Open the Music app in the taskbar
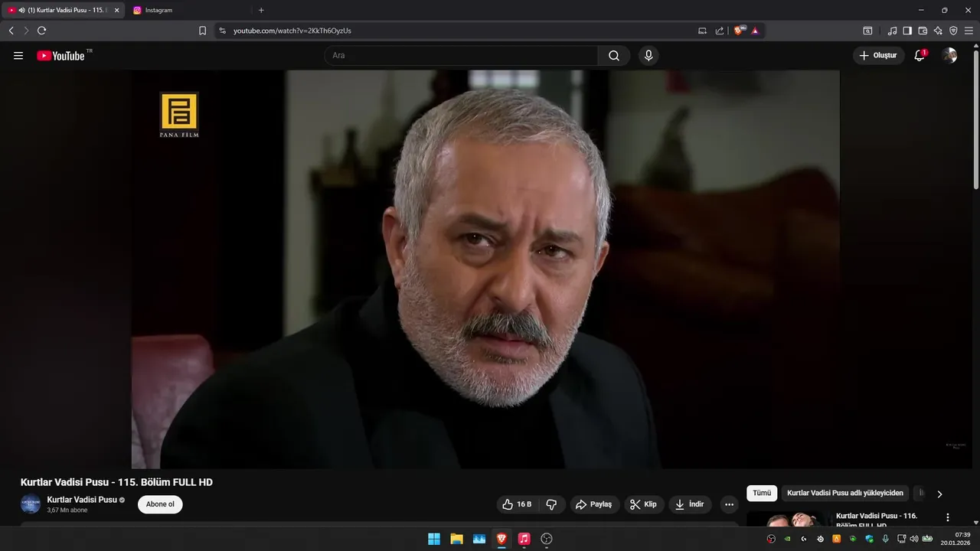 tap(524, 539)
